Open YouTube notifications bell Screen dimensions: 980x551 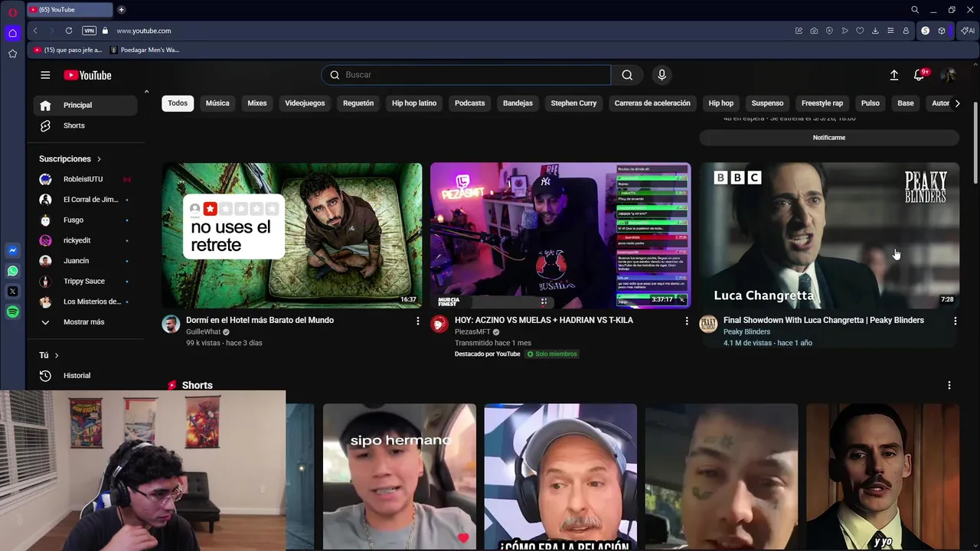[920, 75]
